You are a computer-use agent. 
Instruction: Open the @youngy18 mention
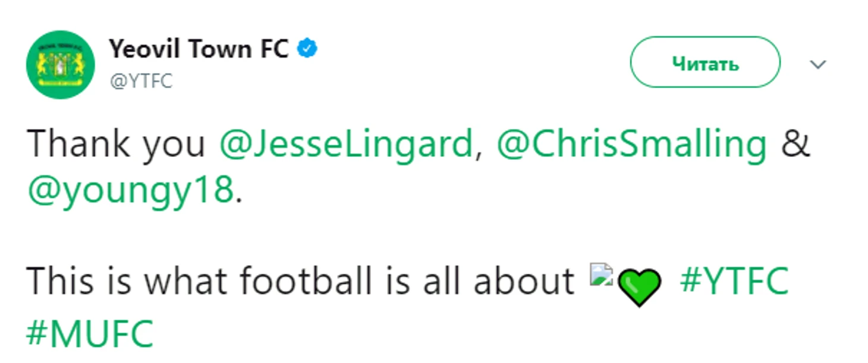click(130, 190)
